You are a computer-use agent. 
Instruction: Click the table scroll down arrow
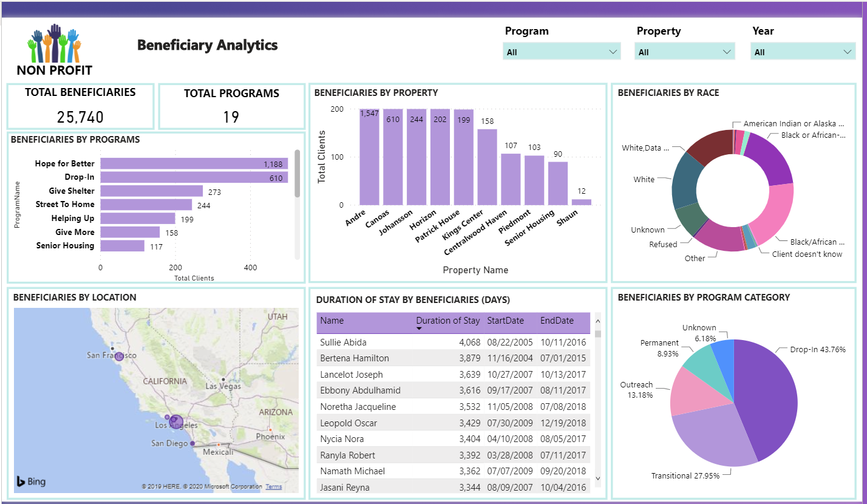597,479
